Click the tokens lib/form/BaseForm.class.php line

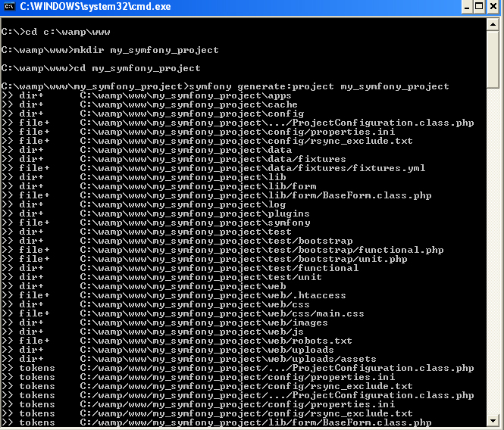click(217, 422)
